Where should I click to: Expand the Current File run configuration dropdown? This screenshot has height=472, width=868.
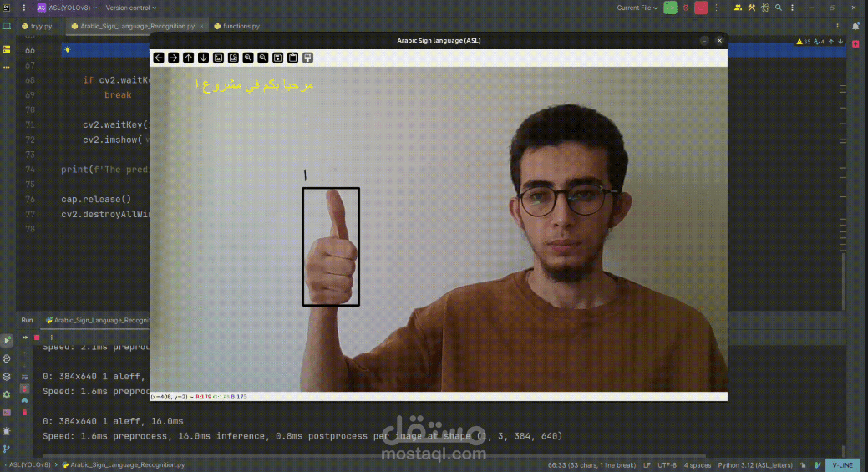point(637,8)
